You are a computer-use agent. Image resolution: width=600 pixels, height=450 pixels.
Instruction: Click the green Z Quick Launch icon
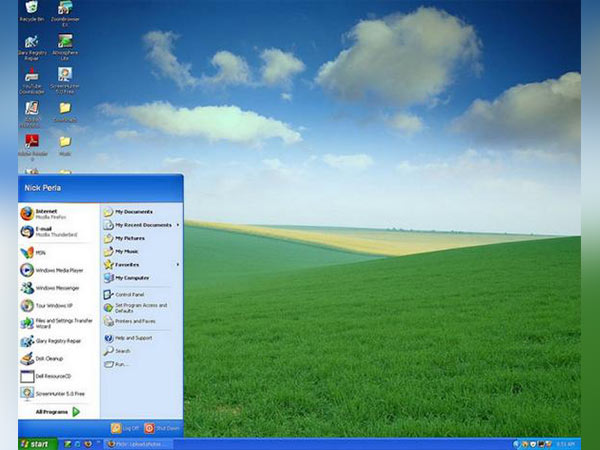pos(68,444)
